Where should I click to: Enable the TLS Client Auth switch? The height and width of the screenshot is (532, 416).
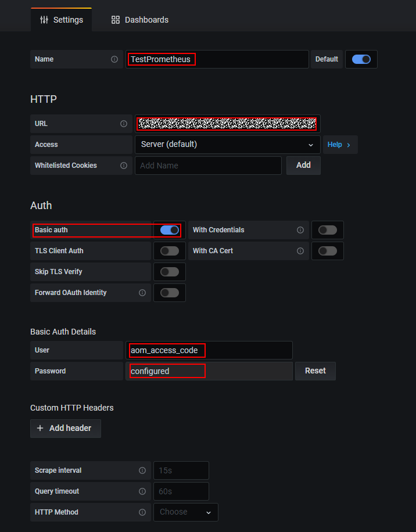coord(170,251)
